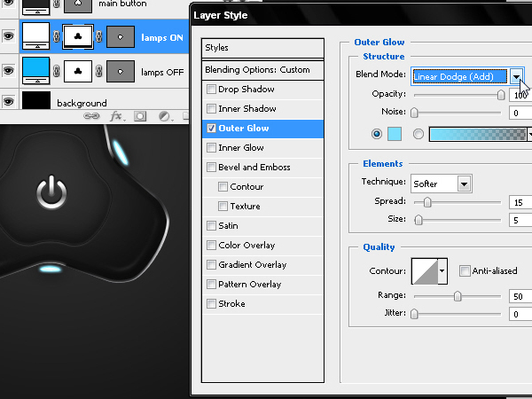Image resolution: width=532 pixels, height=399 pixels.
Task: Open the Blend Mode dropdown arrow
Action: [516, 76]
